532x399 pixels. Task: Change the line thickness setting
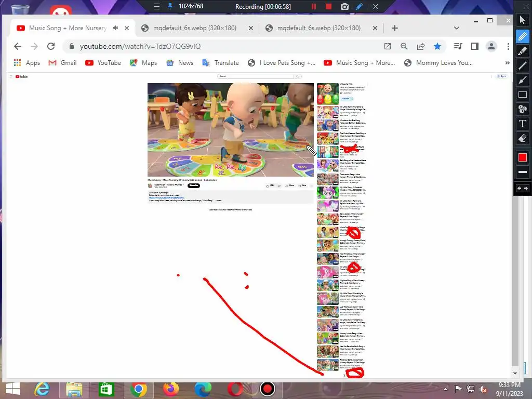(x=523, y=172)
